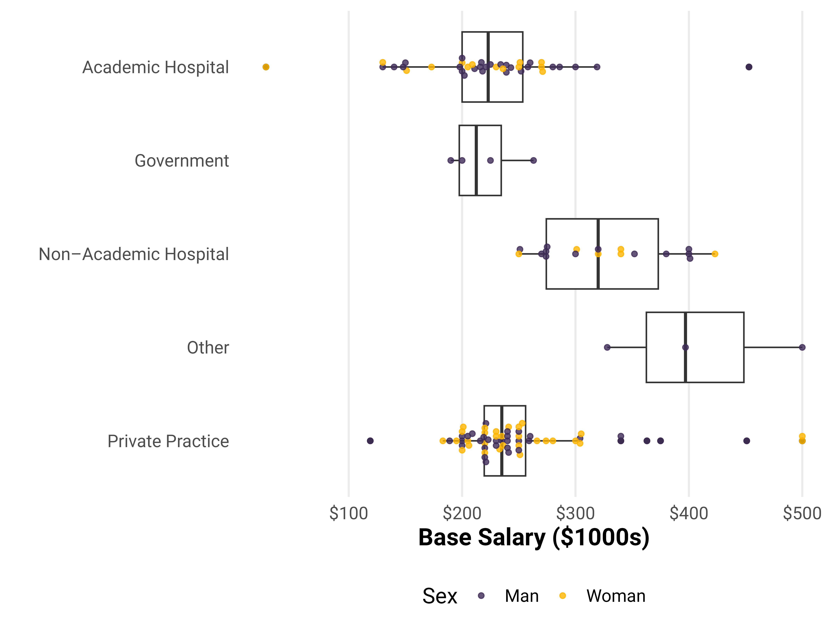
Task: Click the $500 tick label
Action: [802, 513]
